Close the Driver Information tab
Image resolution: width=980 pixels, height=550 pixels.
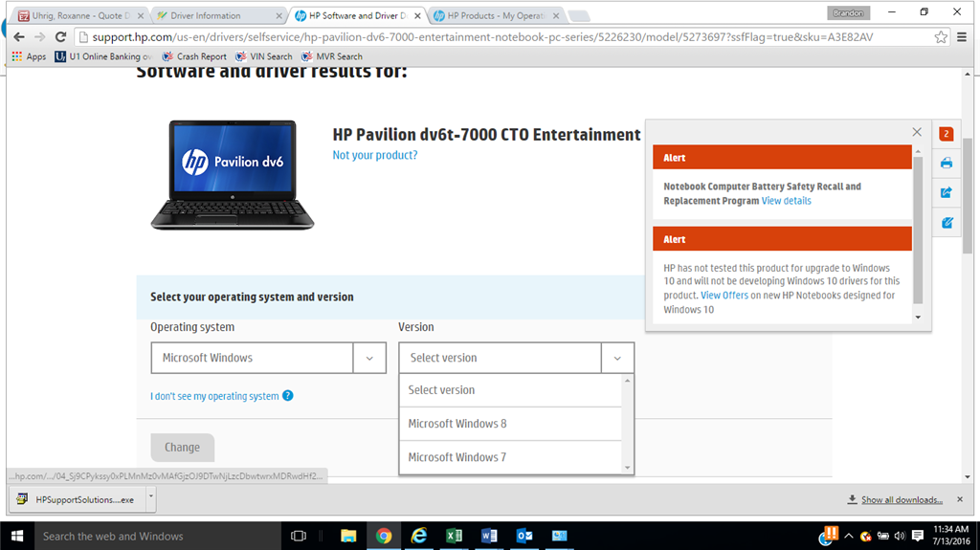[278, 15]
